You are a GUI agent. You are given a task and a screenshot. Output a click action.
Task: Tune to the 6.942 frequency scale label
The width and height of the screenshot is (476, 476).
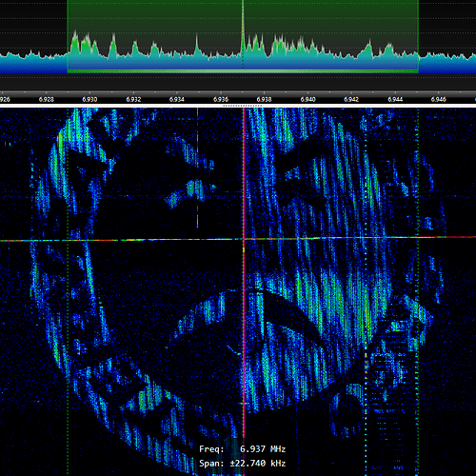point(351,99)
